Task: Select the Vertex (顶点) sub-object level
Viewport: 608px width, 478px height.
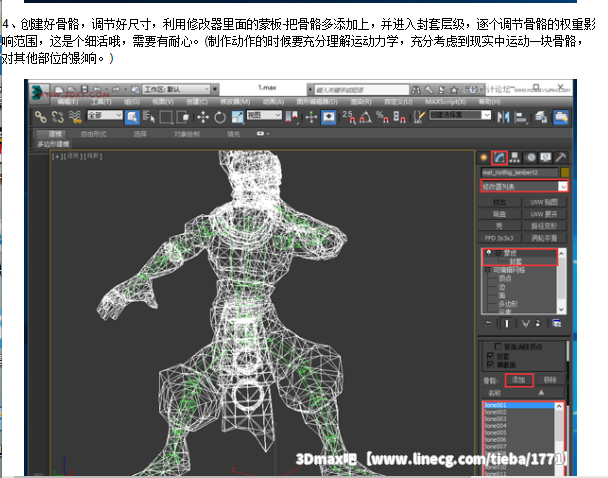Action: click(x=505, y=278)
